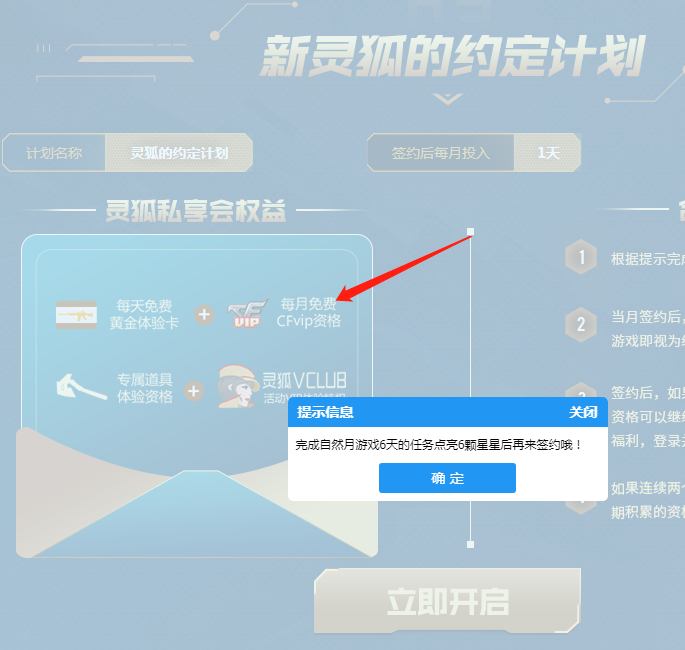Screen dimensions: 685x650
Task: Click the 每月免费 CFvip资格 benefit text
Action: coord(308,312)
